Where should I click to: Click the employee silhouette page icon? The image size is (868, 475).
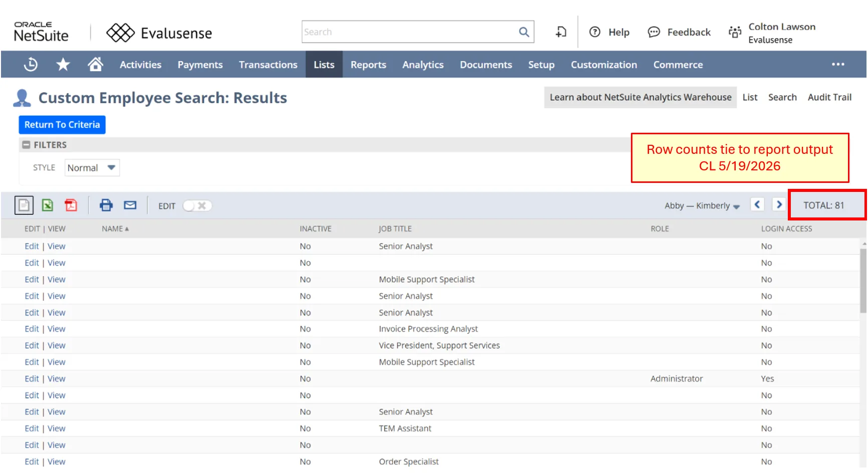click(x=22, y=98)
